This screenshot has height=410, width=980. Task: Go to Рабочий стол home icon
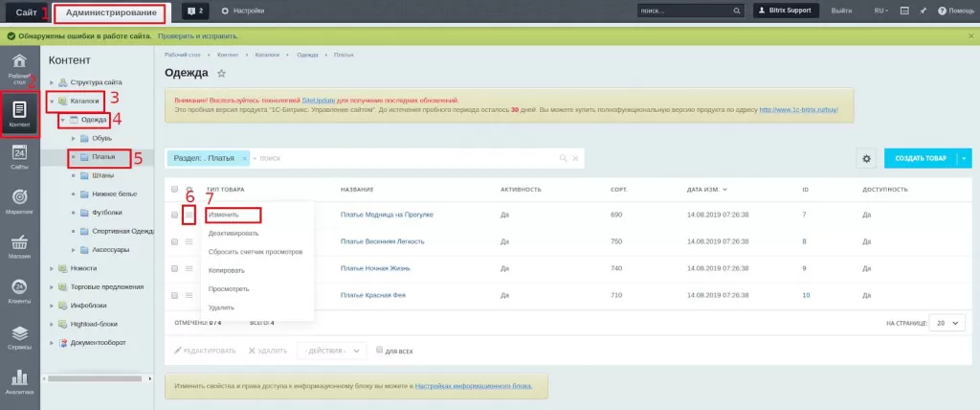click(19, 68)
